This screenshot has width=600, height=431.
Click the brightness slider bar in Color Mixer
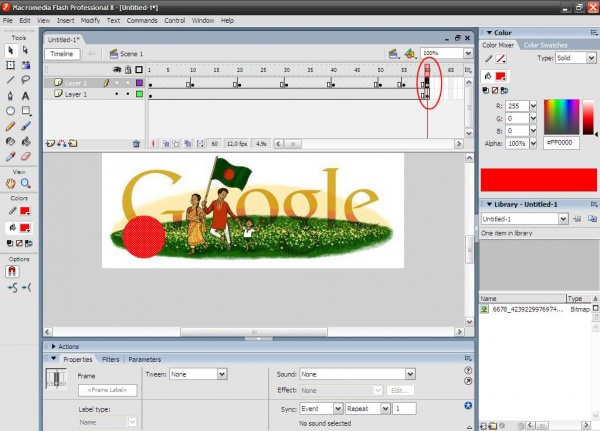[588, 117]
